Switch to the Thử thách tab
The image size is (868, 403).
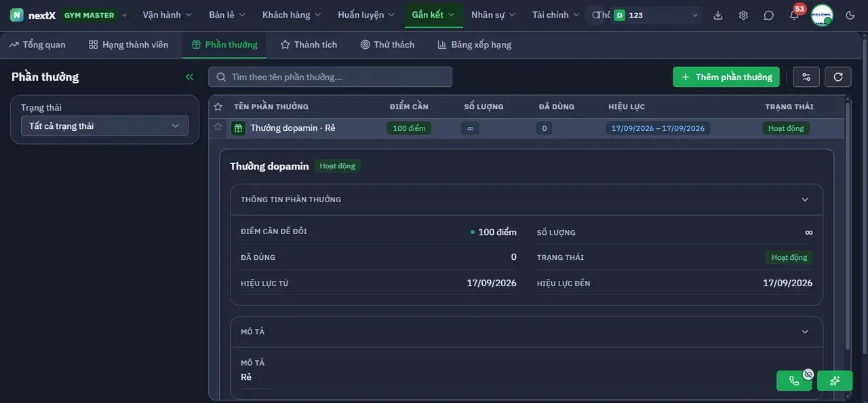coord(387,45)
